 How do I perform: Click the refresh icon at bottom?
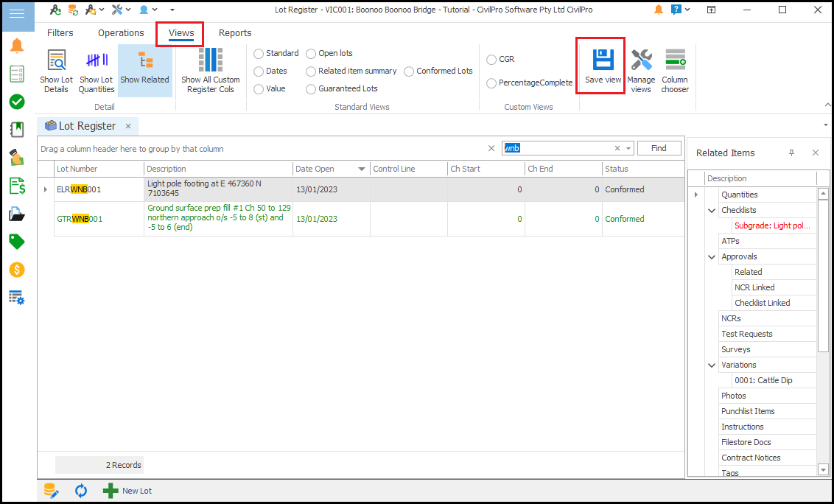click(x=81, y=491)
